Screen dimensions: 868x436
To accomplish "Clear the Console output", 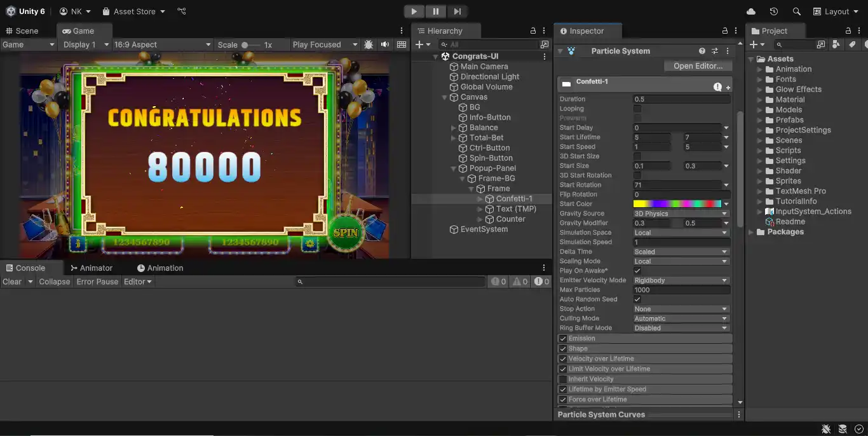I will pos(11,282).
